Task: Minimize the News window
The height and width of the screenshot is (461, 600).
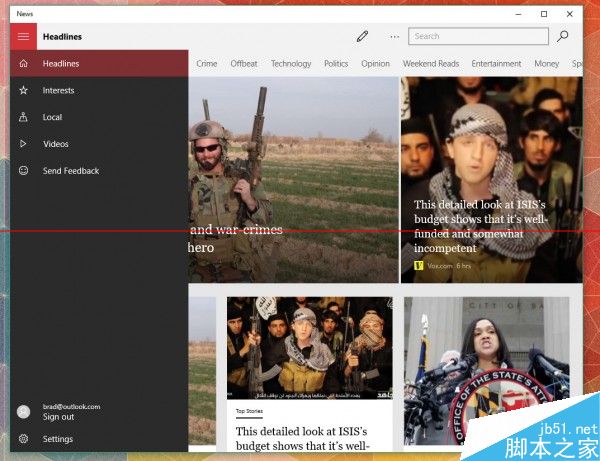Action: 518,14
